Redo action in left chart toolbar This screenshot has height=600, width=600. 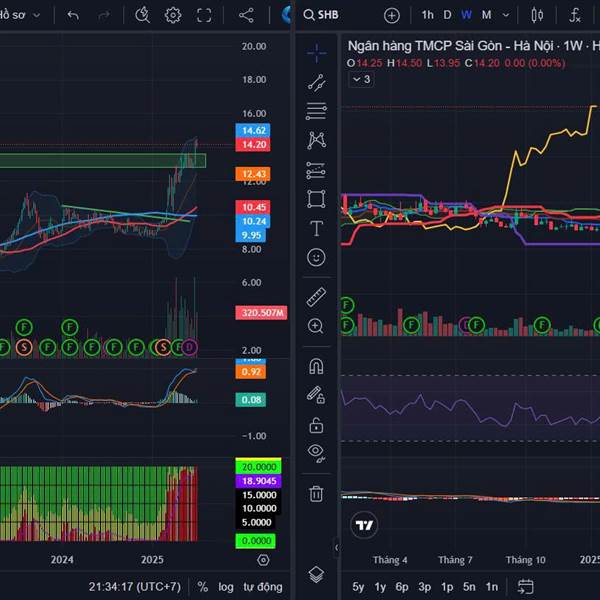[x=103, y=15]
